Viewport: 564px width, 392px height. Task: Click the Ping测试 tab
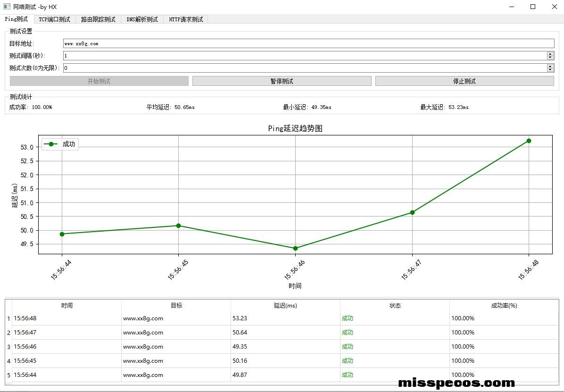coord(17,19)
